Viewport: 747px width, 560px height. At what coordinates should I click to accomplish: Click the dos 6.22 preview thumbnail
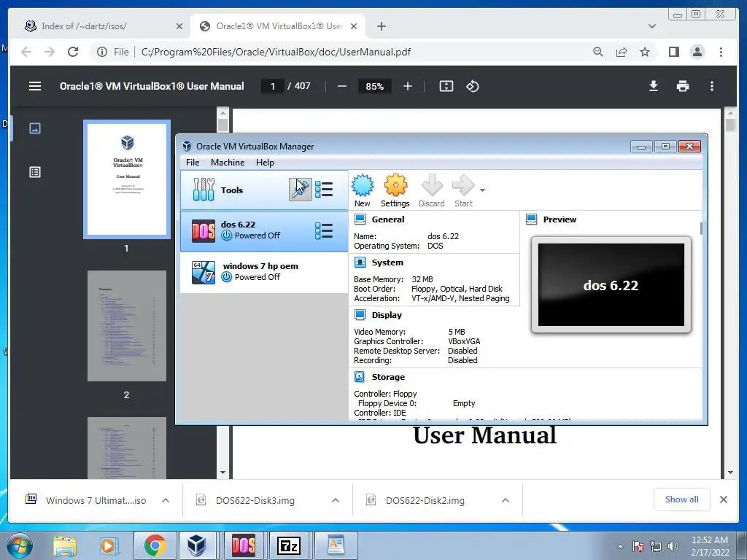(x=611, y=285)
